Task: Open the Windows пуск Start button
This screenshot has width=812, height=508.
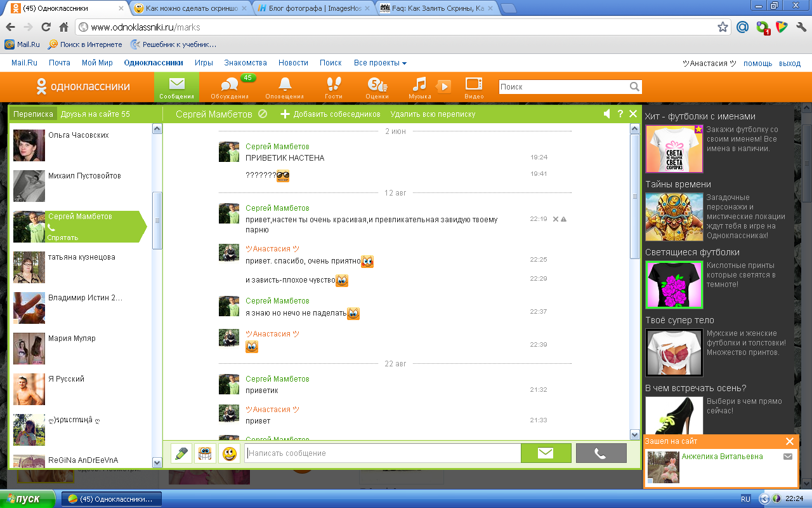Action: point(28,499)
